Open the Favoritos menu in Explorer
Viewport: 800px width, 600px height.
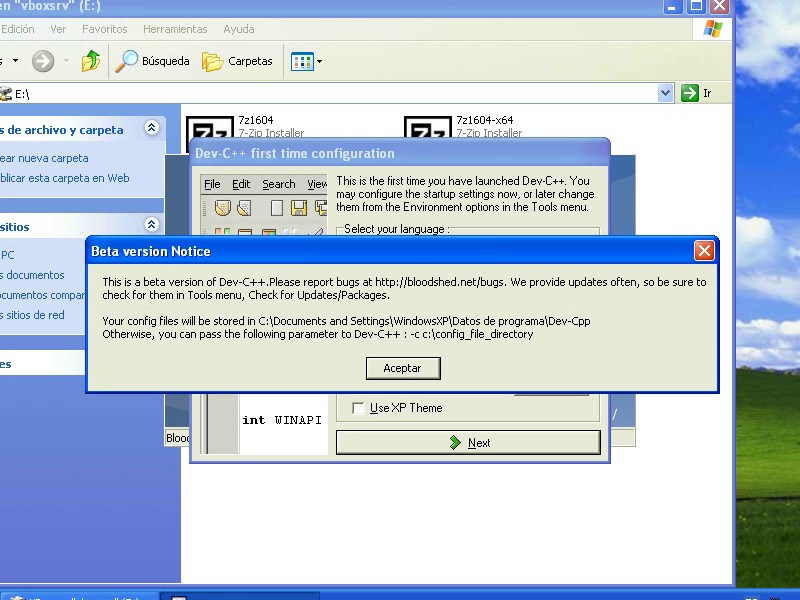coord(105,29)
